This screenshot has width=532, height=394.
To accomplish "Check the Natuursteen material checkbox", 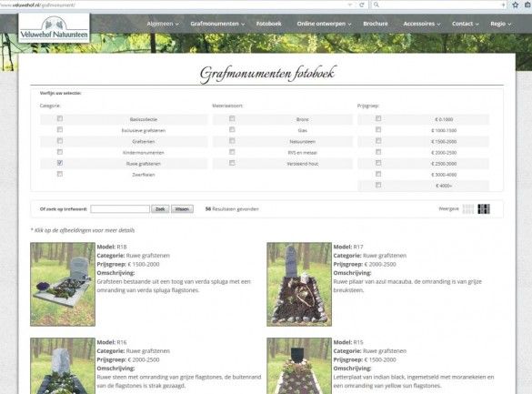I will 232,140.
